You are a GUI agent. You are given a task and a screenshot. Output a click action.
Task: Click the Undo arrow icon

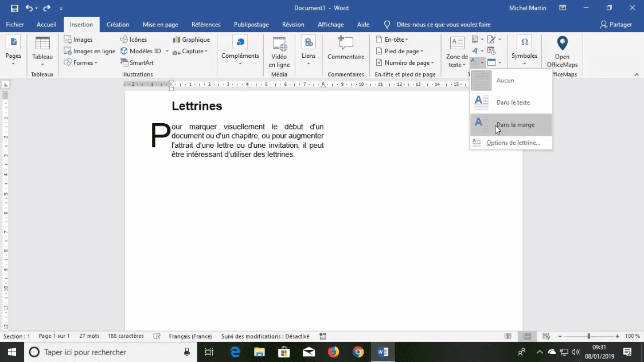(29, 9)
